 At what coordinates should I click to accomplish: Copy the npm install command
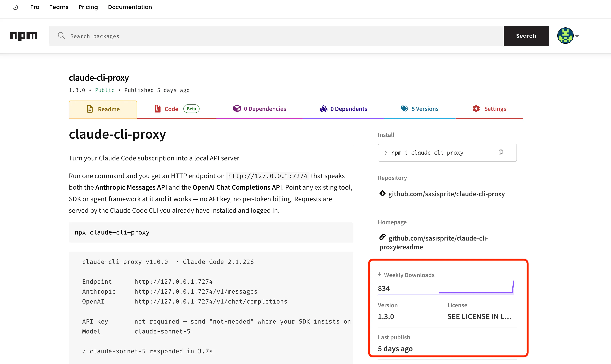(x=501, y=152)
